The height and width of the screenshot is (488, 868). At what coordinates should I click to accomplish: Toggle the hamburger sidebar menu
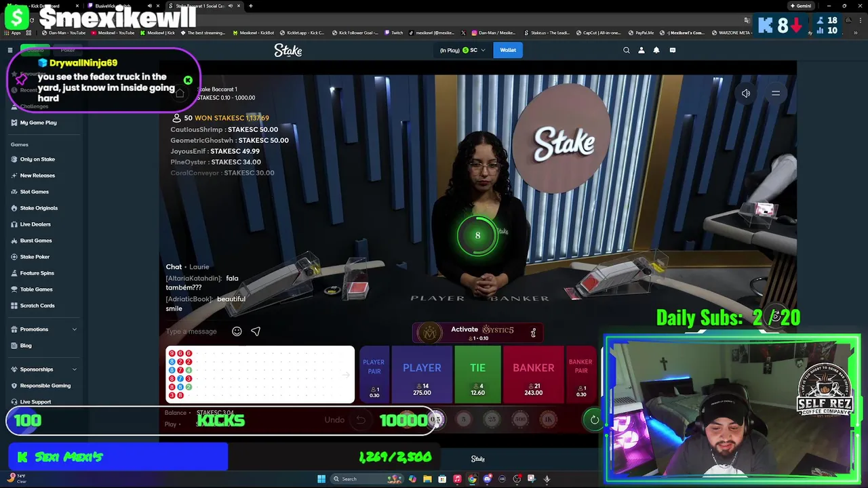pos(10,50)
